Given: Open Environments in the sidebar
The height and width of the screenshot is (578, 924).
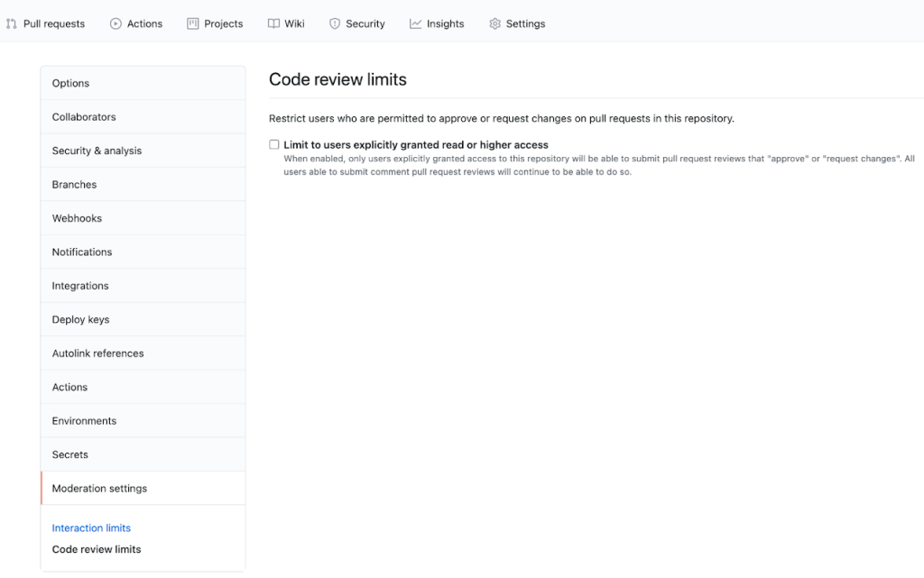Looking at the screenshot, I should coord(84,420).
